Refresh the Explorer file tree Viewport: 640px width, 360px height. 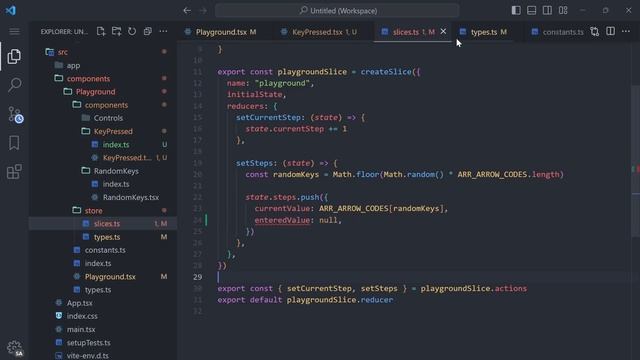pyautogui.click(x=132, y=31)
